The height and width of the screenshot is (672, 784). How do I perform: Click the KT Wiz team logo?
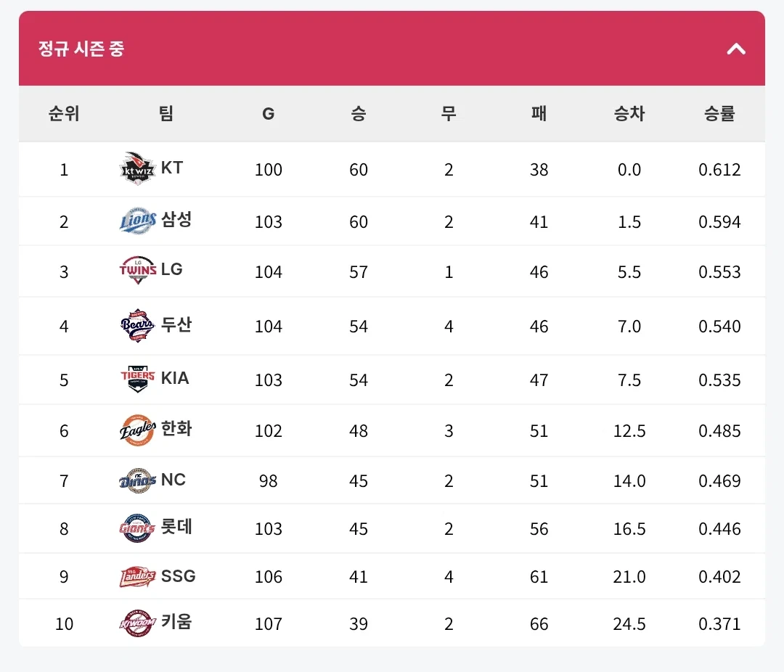137,169
